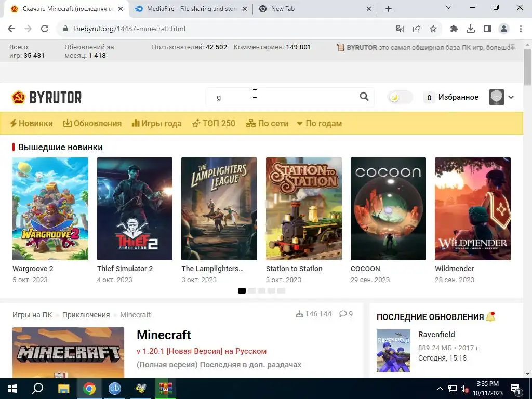Toggle the dark mode moon switch
The image size is (532, 399).
pyautogui.click(x=400, y=97)
